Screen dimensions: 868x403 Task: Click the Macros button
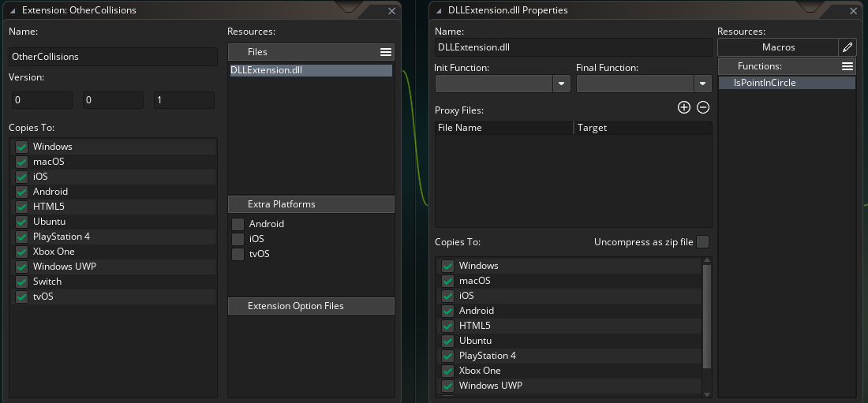[778, 47]
